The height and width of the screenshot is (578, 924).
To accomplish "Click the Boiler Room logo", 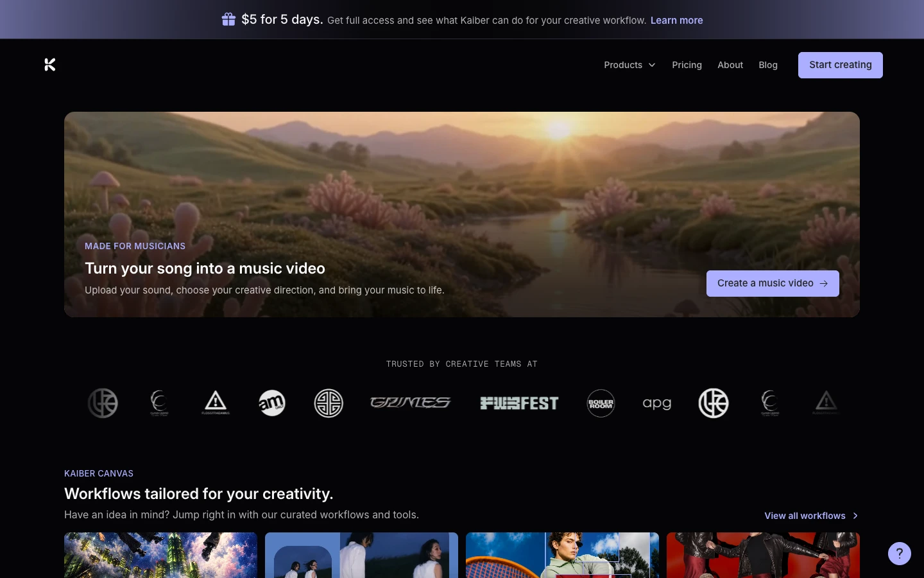I will (x=601, y=403).
